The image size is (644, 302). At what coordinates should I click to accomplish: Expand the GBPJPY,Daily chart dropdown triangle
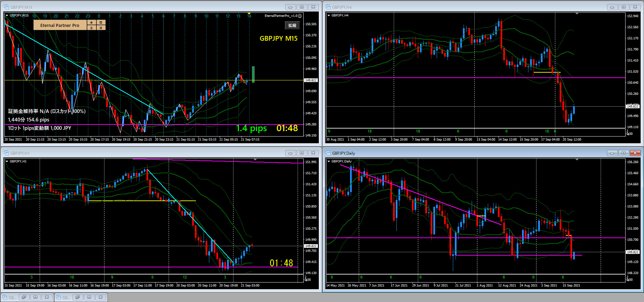click(329, 161)
